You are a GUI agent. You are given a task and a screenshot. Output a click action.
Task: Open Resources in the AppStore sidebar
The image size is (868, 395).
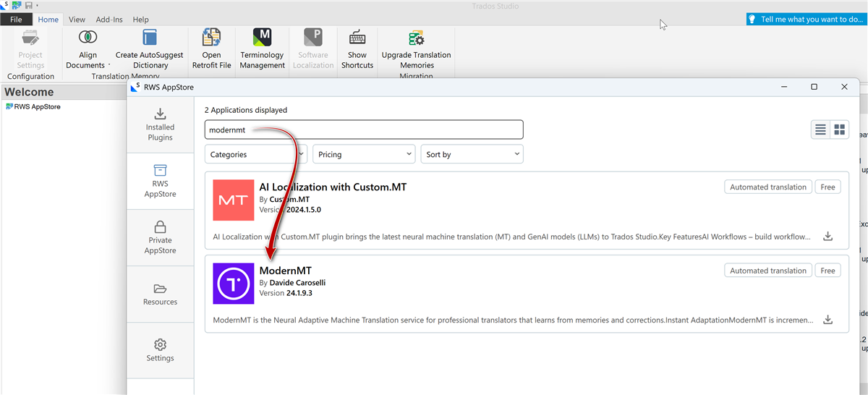coord(160,294)
